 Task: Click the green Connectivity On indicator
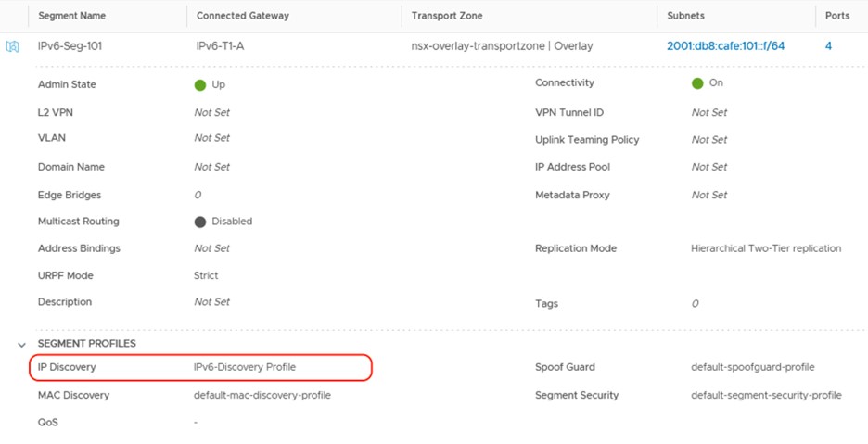(x=697, y=83)
